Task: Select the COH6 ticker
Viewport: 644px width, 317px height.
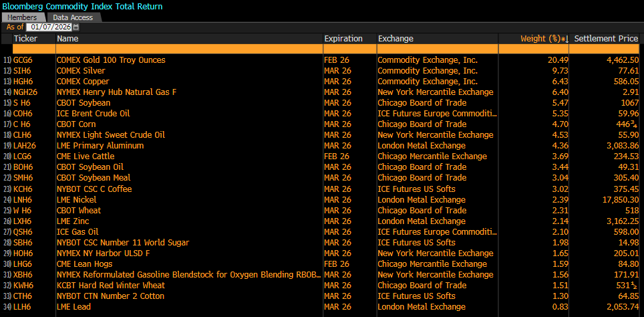Action: click(x=23, y=114)
